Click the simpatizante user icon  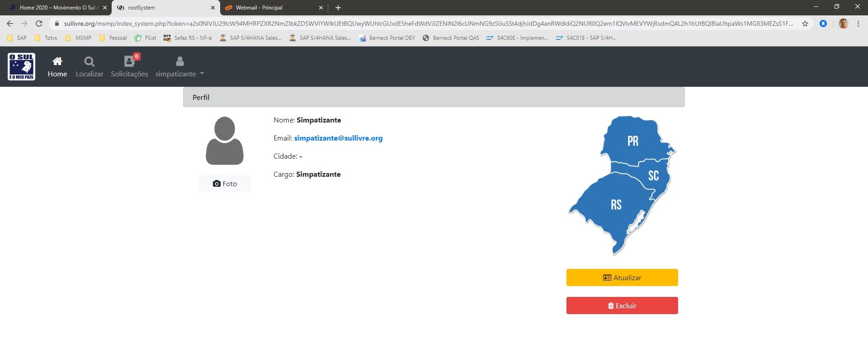click(x=180, y=61)
